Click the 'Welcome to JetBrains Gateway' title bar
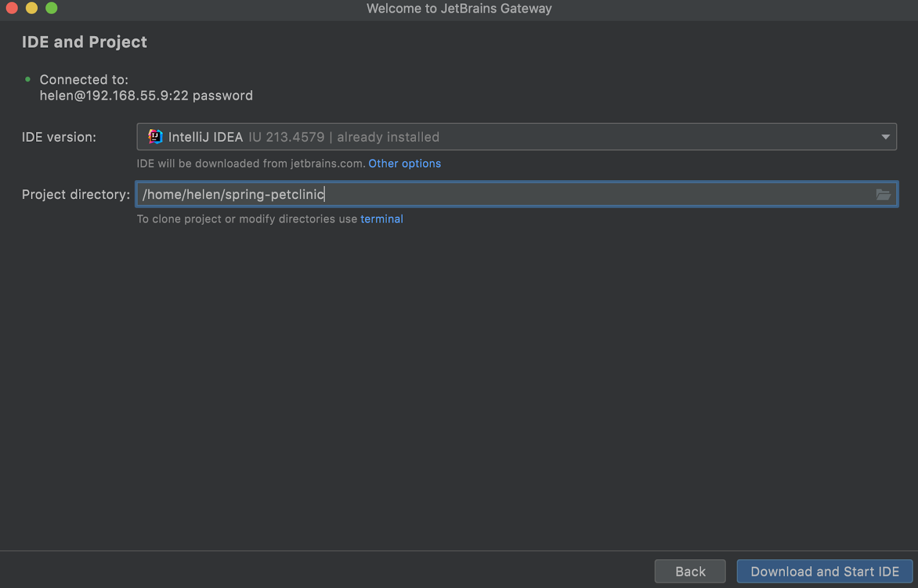This screenshot has height=588, width=918. pos(459,9)
